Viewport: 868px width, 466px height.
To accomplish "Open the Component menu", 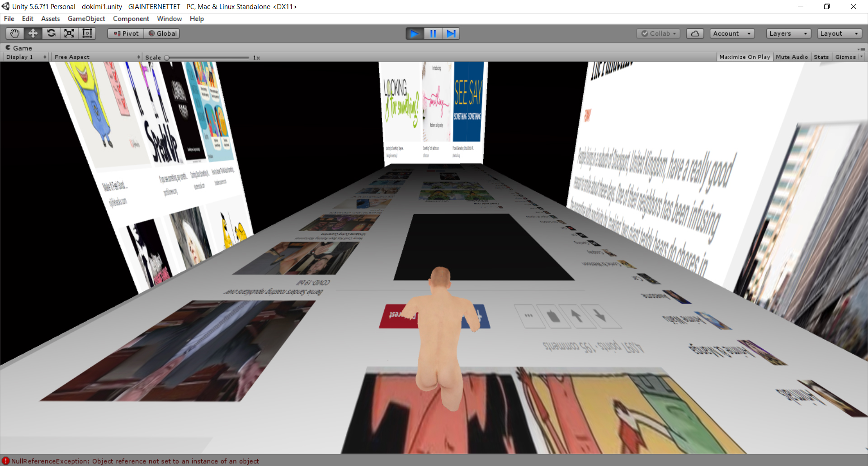I will tap(131, 19).
